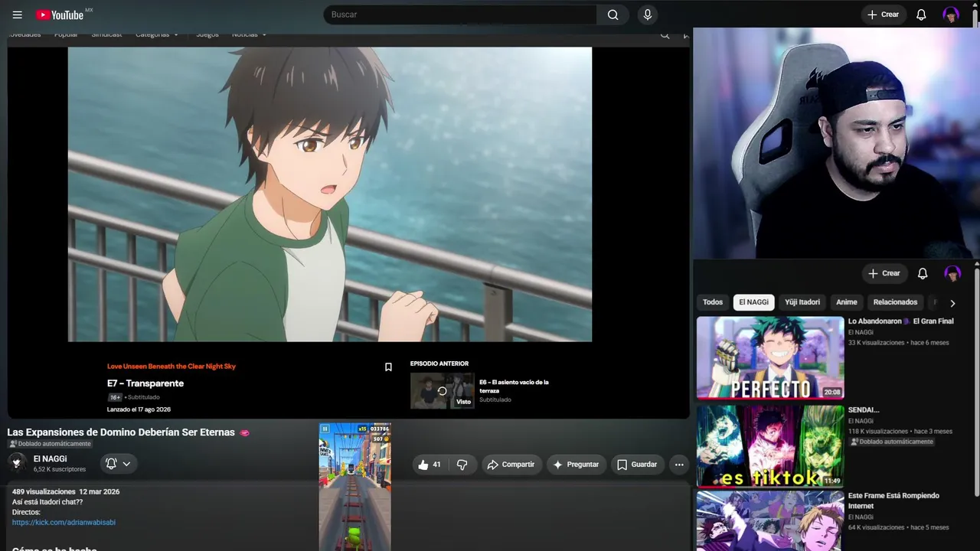Select the Relacionados filter chip

pyautogui.click(x=895, y=302)
